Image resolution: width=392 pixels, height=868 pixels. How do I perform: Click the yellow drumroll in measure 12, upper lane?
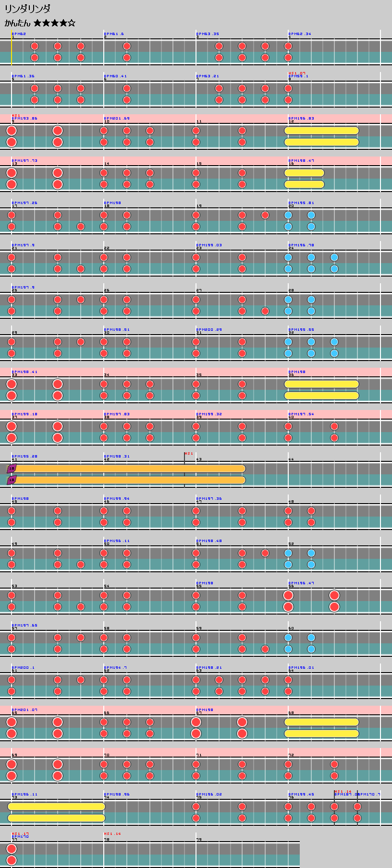321,131
